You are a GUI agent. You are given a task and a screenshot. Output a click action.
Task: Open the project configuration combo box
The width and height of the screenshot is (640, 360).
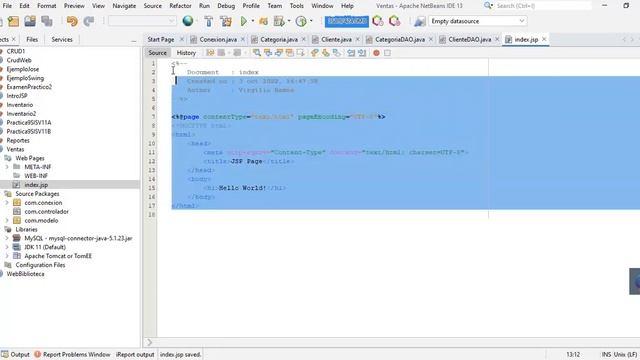click(142, 21)
